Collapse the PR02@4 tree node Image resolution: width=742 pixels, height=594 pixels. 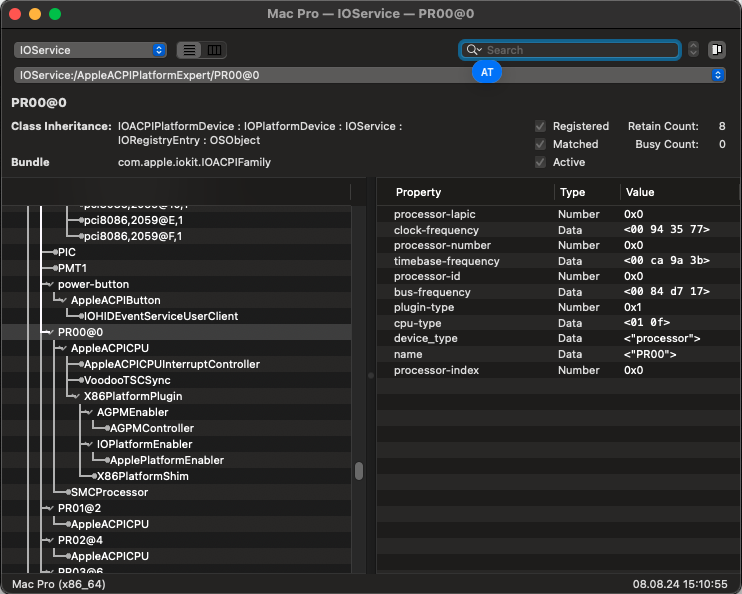point(50,541)
